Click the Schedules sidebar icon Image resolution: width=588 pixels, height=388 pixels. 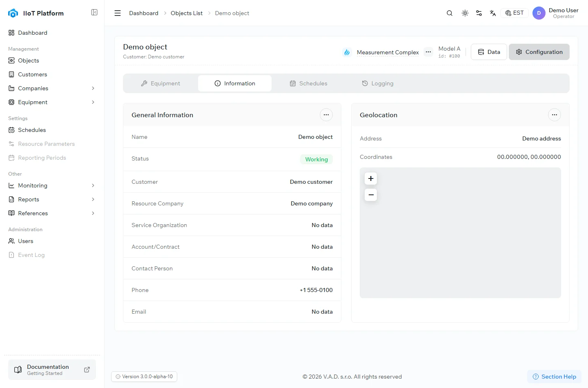[11, 130]
